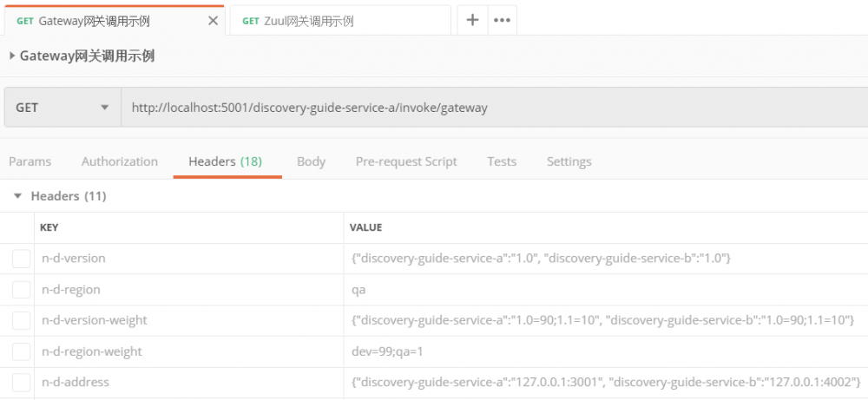Open the Authorization tab
Image resolution: width=868 pixels, height=400 pixels.
(x=120, y=161)
